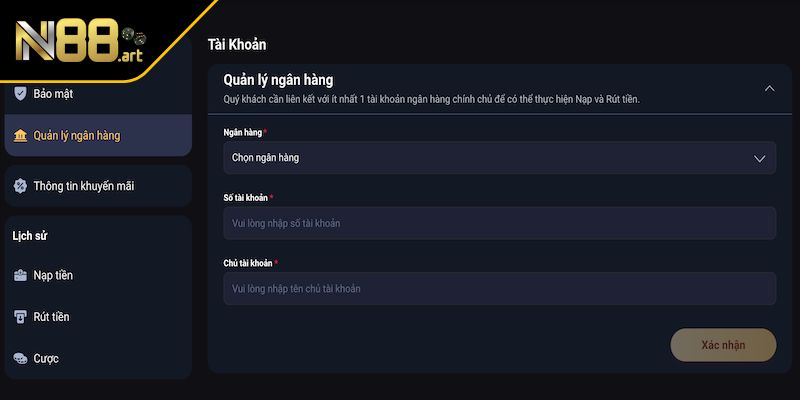Click the Quản lý ngân hàng panel heading
800x400 pixels.
pyautogui.click(x=278, y=80)
